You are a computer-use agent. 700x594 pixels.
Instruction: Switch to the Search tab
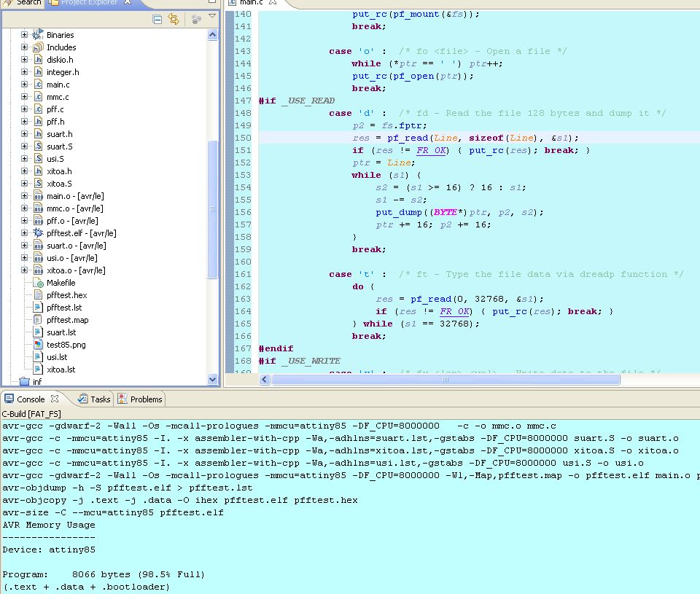(x=23, y=3)
